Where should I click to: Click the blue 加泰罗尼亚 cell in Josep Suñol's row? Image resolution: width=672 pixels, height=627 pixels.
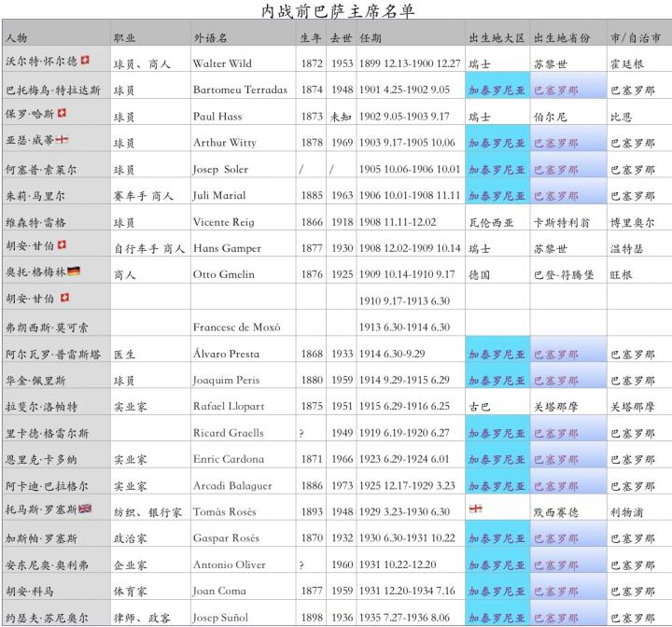coord(497,617)
